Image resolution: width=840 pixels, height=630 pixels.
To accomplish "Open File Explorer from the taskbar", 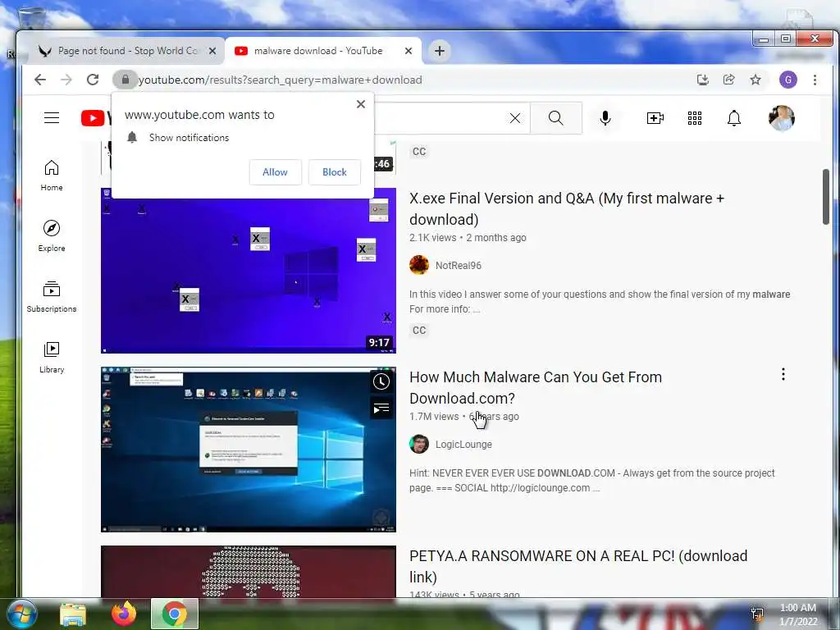I will pos(73,614).
